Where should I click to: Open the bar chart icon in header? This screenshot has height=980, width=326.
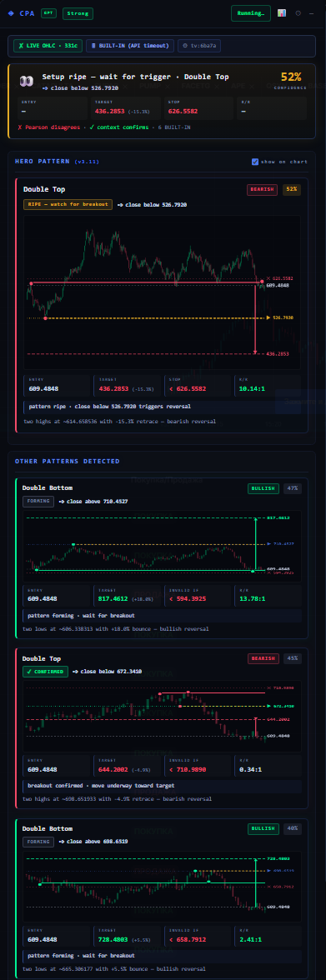[x=282, y=13]
